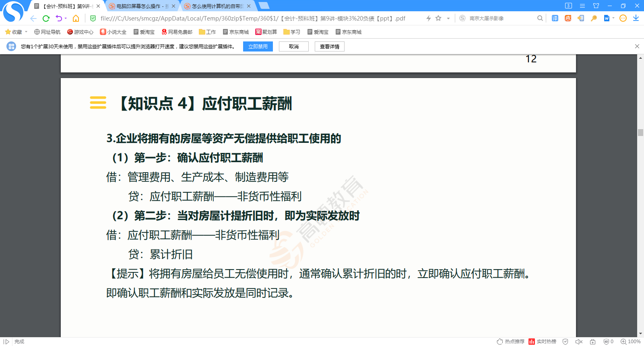
Task: Reload the current page
Action: coord(46,19)
